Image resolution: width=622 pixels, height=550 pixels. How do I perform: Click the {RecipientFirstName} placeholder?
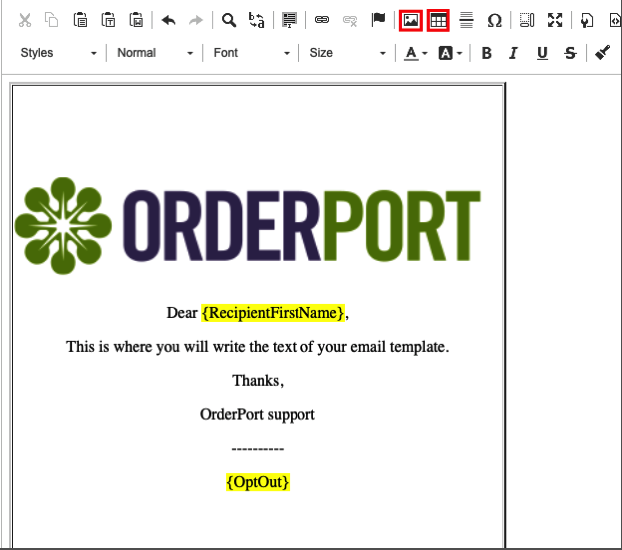coord(273,313)
